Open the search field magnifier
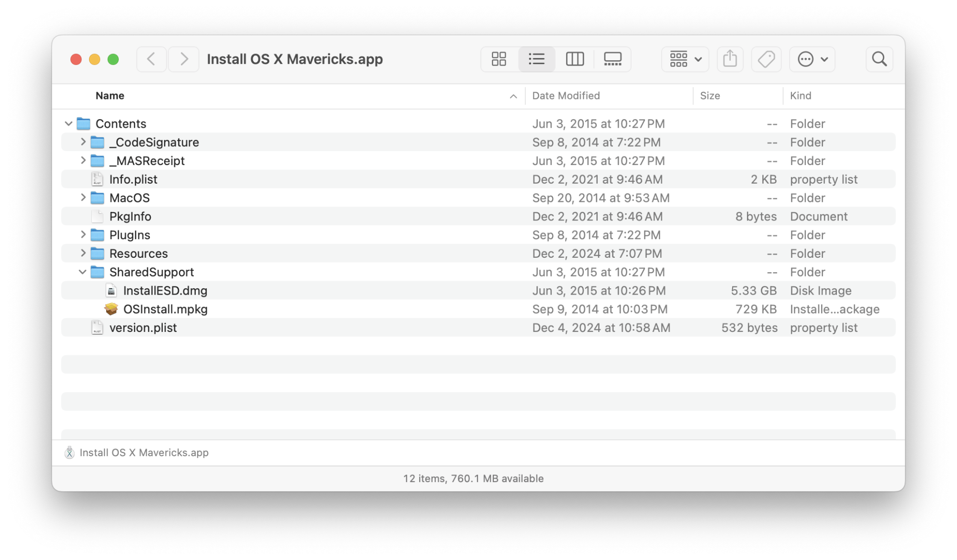 click(879, 59)
